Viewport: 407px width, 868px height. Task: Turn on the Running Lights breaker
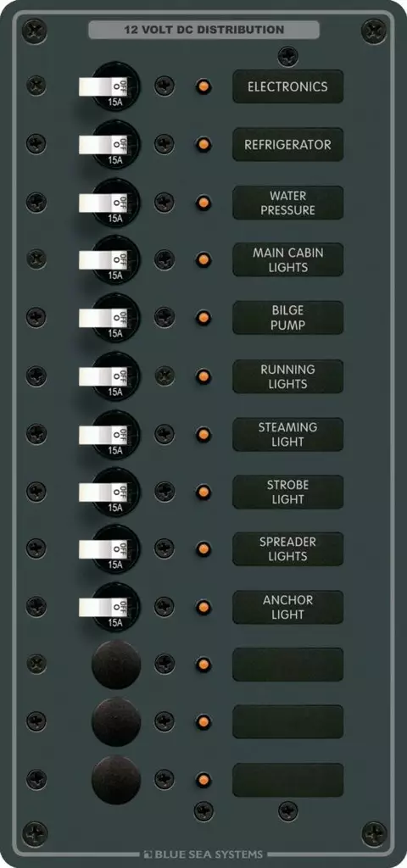click(x=109, y=376)
